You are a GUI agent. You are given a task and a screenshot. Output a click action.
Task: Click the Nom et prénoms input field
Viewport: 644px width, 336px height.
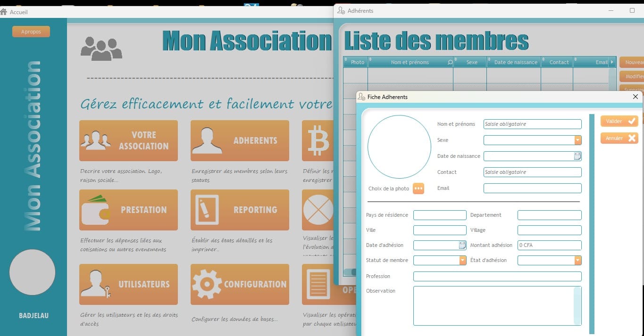(x=533, y=124)
